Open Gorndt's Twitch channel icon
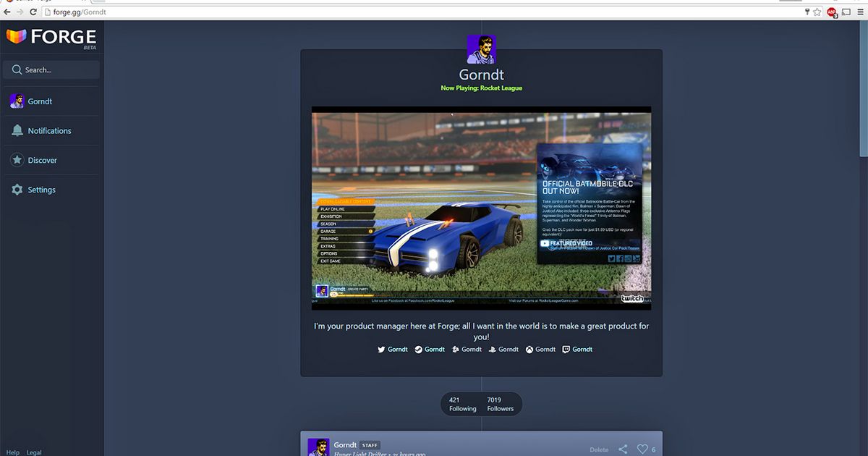 566,349
